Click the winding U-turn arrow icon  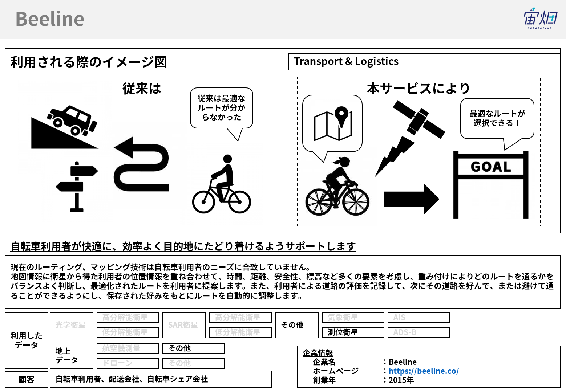coord(141,164)
